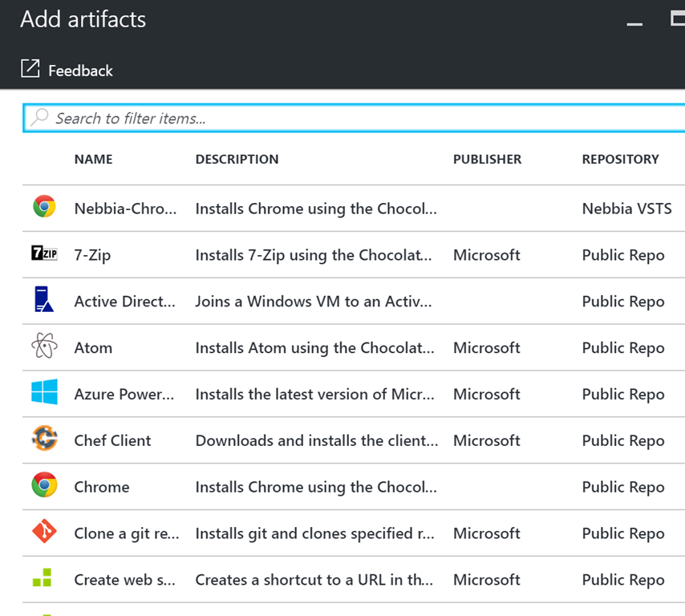Select the Atom artifact name
This screenshot has width=685, height=616.
93,348
